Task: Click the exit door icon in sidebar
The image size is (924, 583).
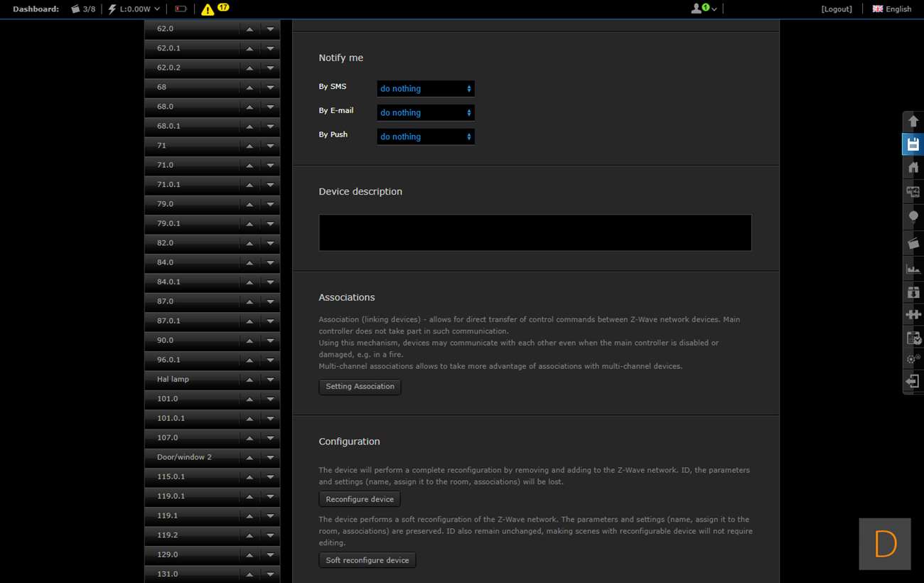Action: [x=913, y=382]
